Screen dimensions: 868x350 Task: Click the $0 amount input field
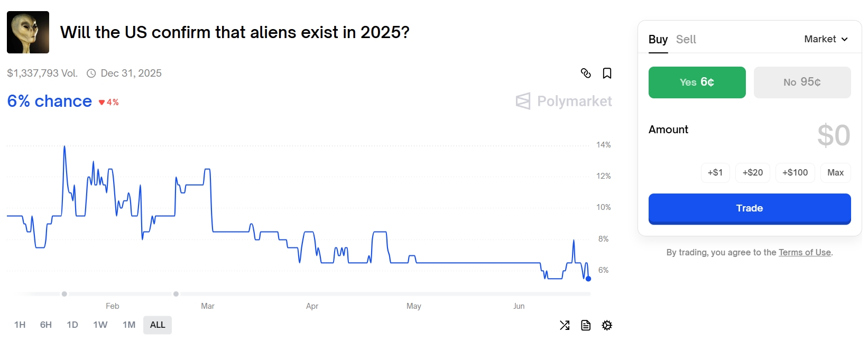tap(833, 135)
